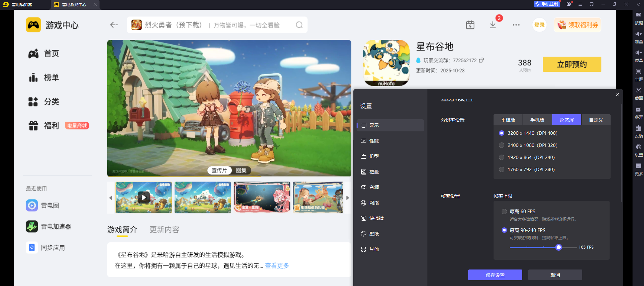Viewport: 644px width, 286px height.
Task: Collapse the right sidebar with double chevron
Action: click(x=639, y=4)
